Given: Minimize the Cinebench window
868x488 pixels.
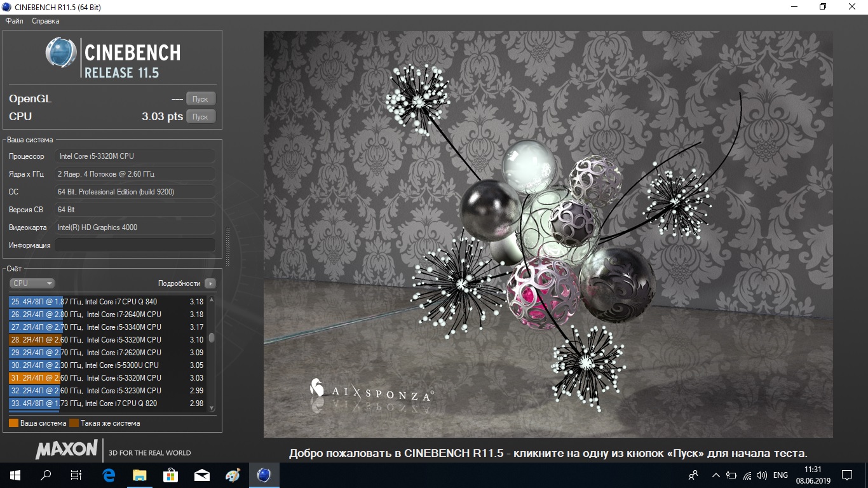Looking at the screenshot, I should tap(794, 7).
